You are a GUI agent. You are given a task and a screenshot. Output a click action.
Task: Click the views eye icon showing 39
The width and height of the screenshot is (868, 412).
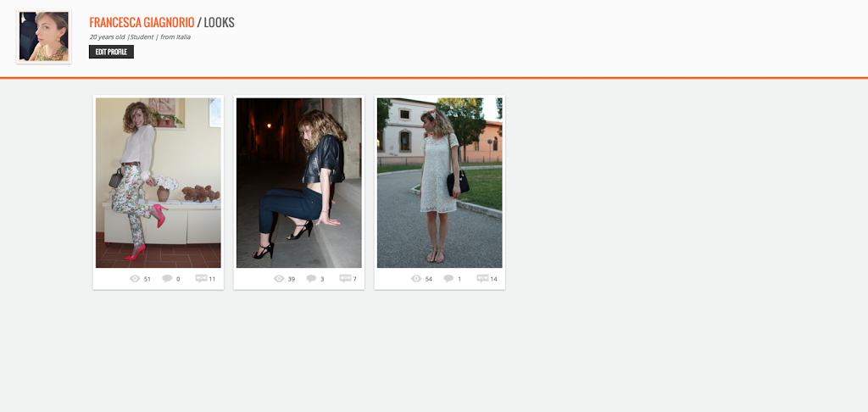pyautogui.click(x=279, y=279)
